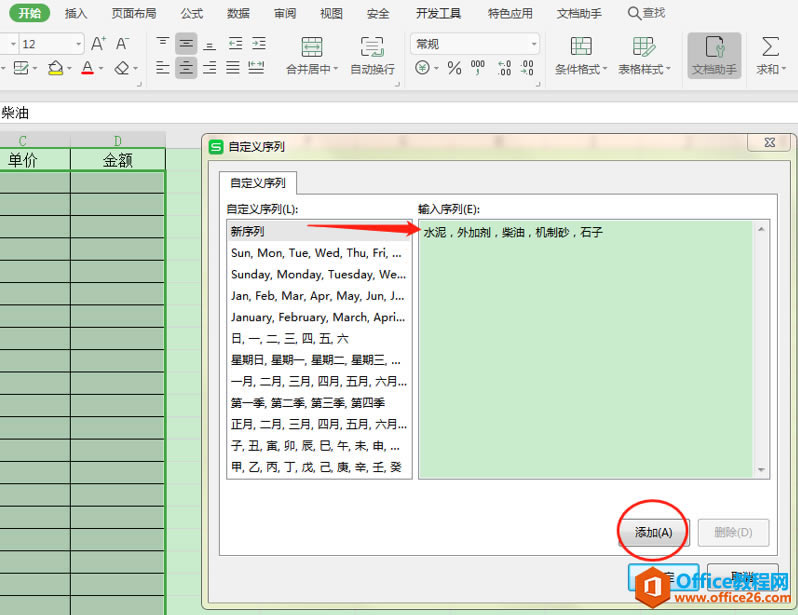Open the 插入 ribbon tab

click(76, 14)
